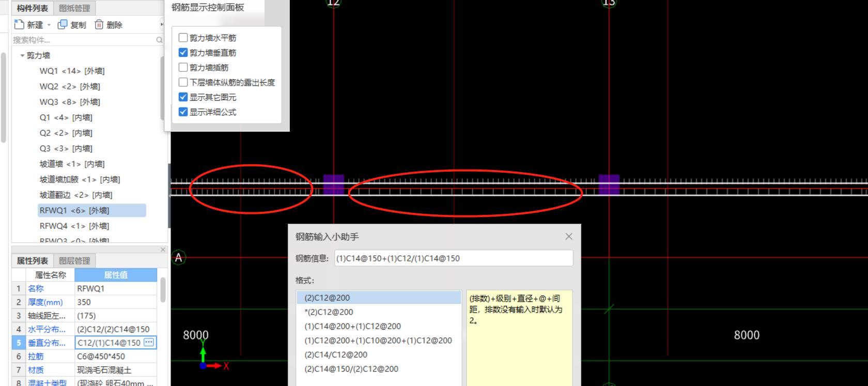Image resolution: width=868 pixels, height=386 pixels.
Task: Enable 剪力墙水平筋 checkbox
Action: (x=183, y=37)
